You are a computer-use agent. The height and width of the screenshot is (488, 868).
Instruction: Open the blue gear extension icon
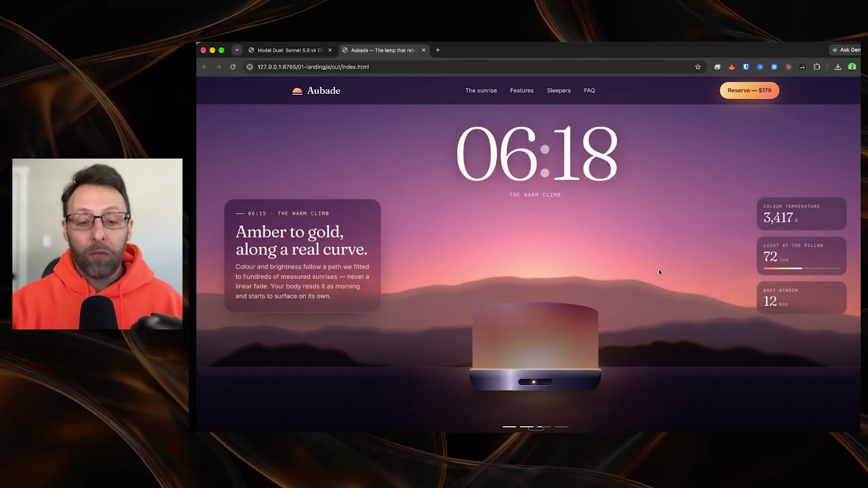point(774,67)
